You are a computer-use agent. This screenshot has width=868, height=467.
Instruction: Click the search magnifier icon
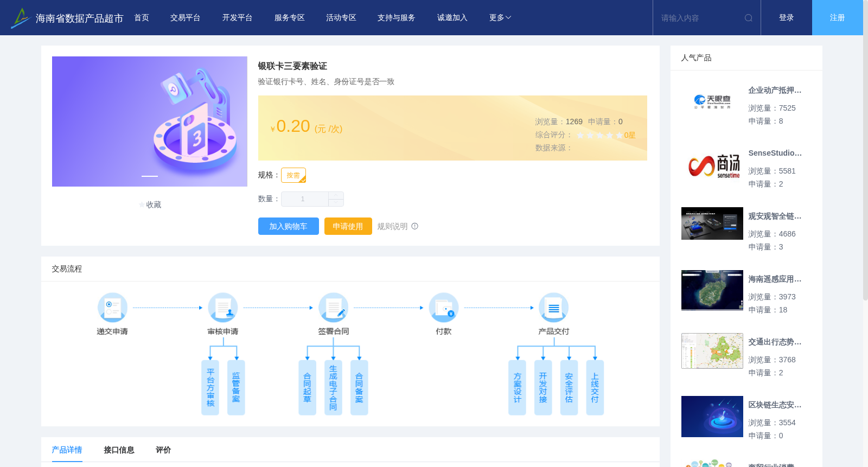(x=749, y=18)
